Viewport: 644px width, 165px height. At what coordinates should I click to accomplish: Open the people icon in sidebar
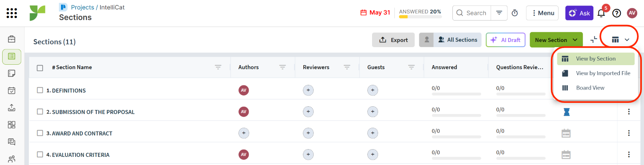click(x=12, y=159)
